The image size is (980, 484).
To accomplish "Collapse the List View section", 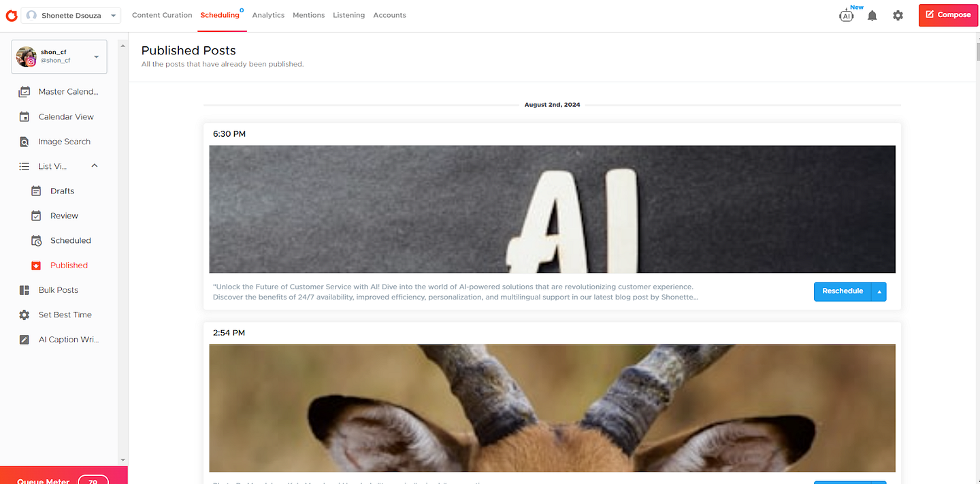I will point(95,166).
